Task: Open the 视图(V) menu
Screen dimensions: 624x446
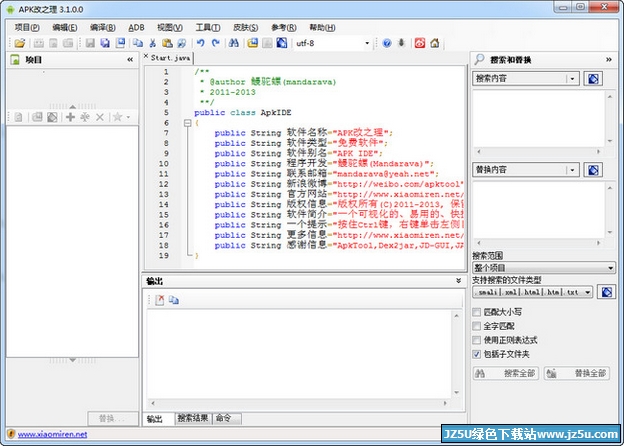Action: [x=170, y=27]
